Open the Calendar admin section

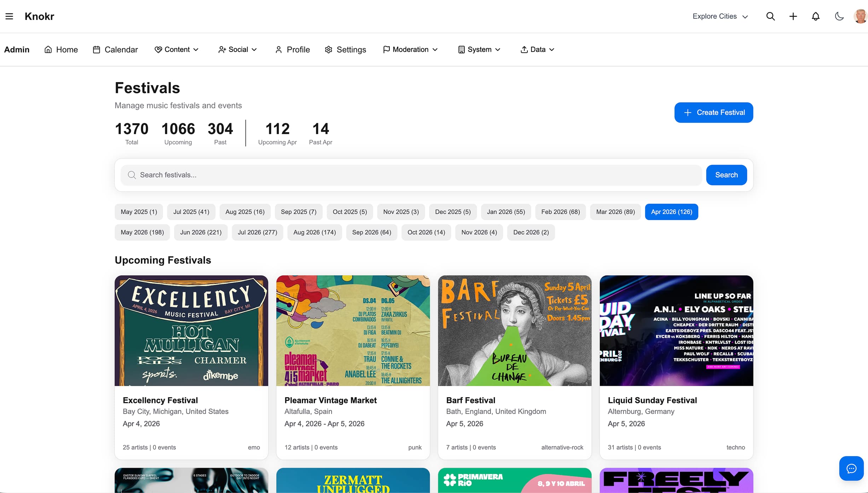(x=115, y=50)
